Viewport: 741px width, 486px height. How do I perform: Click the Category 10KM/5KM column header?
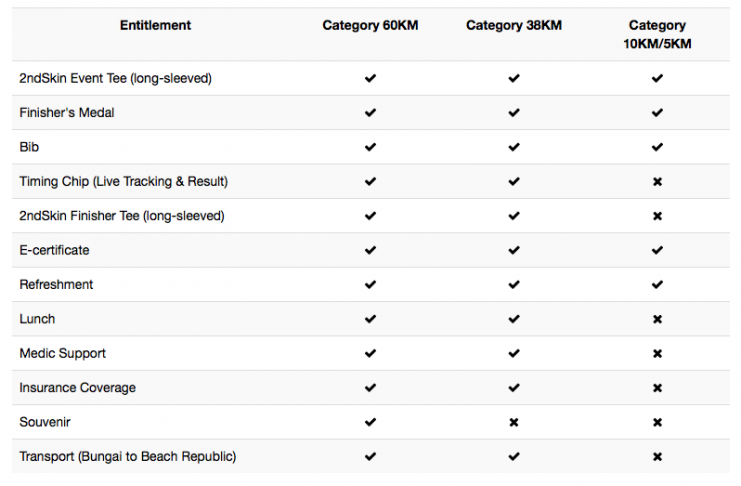(x=657, y=34)
